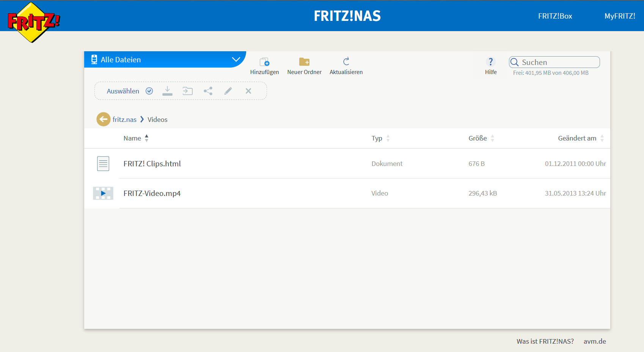Click the magnifier search icon

coord(514,62)
